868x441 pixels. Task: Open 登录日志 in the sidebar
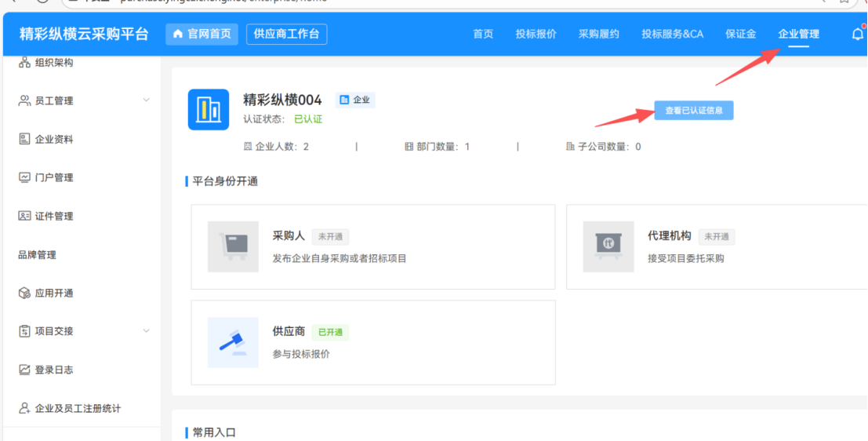53,370
